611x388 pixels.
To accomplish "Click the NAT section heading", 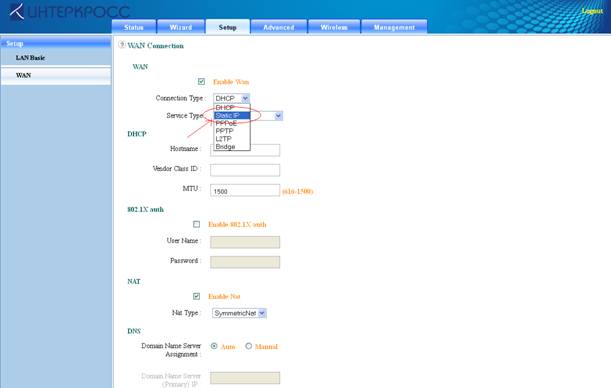I will (x=134, y=282).
